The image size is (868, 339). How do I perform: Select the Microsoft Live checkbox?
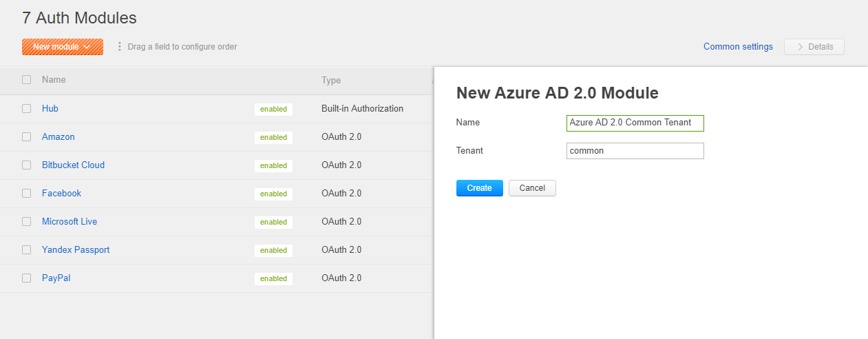point(27,222)
